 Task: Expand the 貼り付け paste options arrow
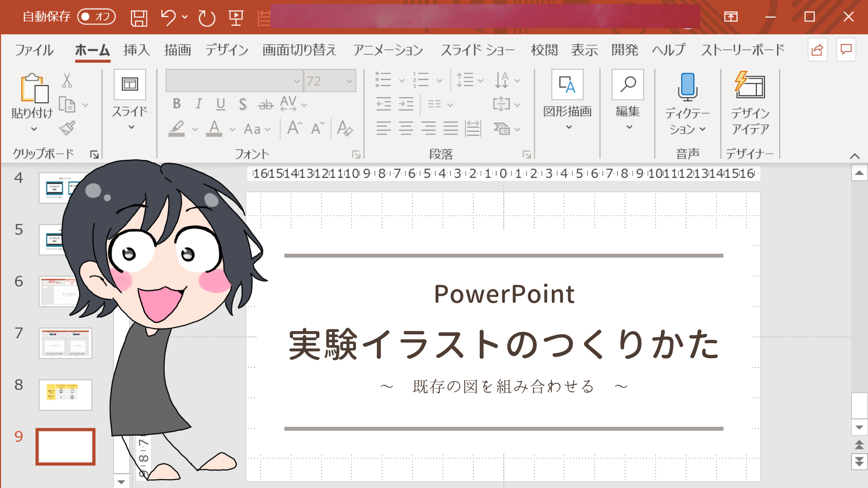click(x=34, y=129)
